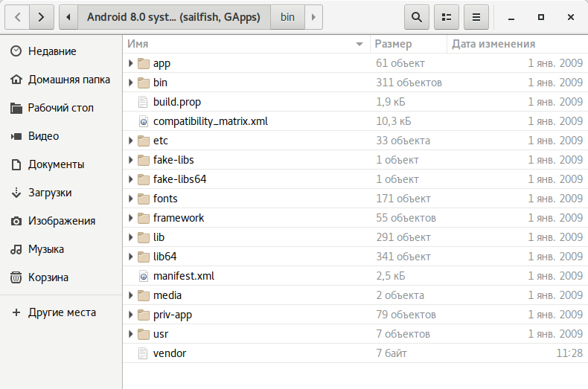Open Рабочий стол in the sidebar
The image size is (588, 389).
[61, 108]
